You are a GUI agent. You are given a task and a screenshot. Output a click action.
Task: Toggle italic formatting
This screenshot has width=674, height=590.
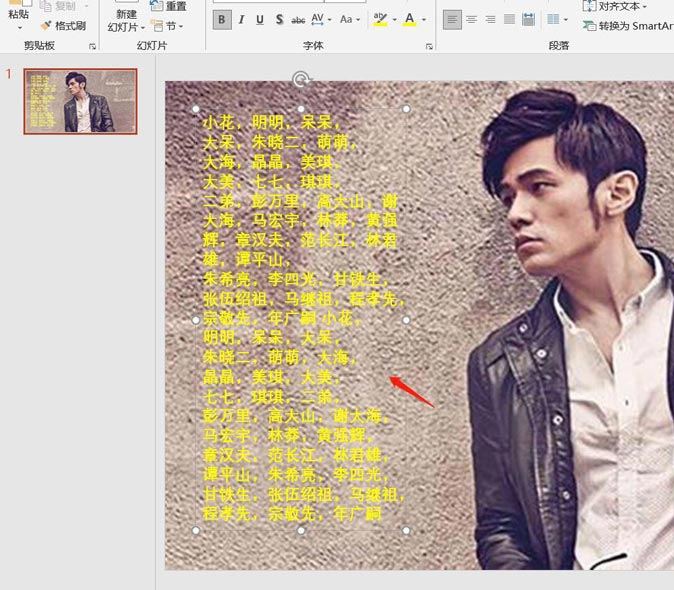pos(242,20)
